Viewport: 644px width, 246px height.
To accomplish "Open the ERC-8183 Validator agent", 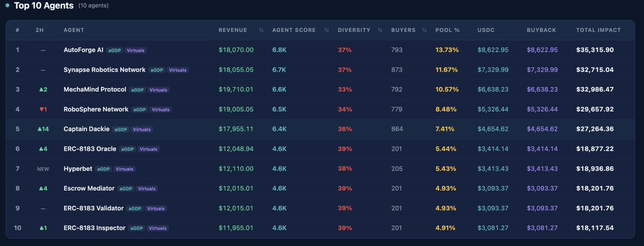I will point(93,208).
